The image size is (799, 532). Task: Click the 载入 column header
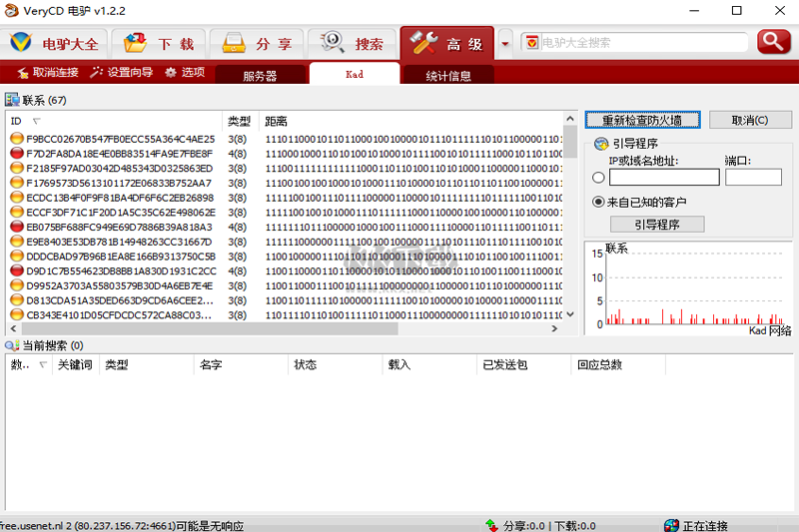[429, 364]
